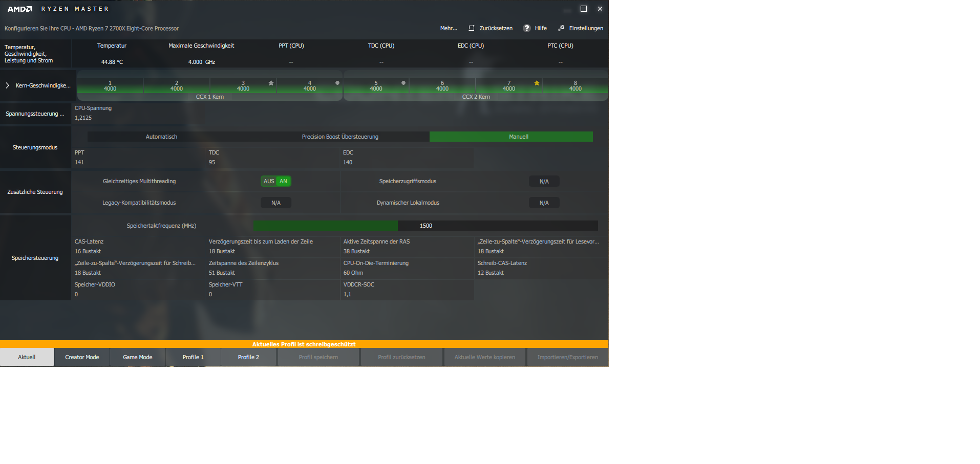980x464 pixels.
Task: Click CPU-On-Die-Terminierung 60 Ohm value
Action: tap(353, 273)
